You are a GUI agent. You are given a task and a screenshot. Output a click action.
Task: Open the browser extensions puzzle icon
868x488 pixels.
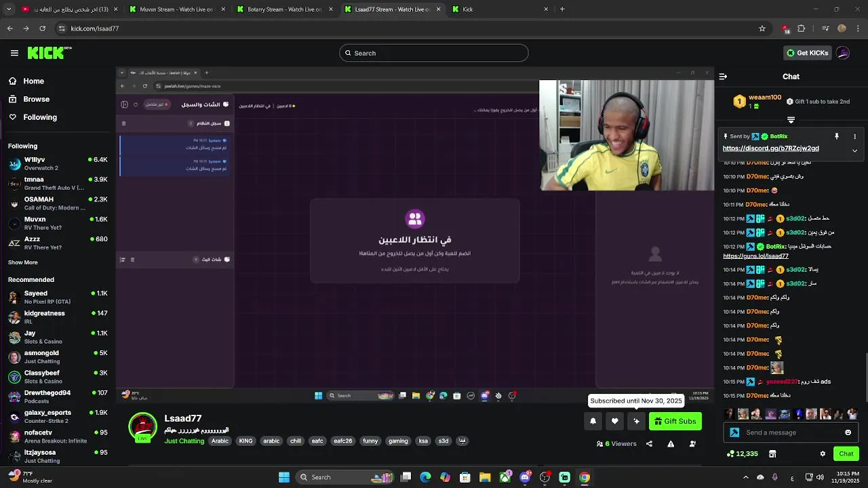tap(802, 28)
